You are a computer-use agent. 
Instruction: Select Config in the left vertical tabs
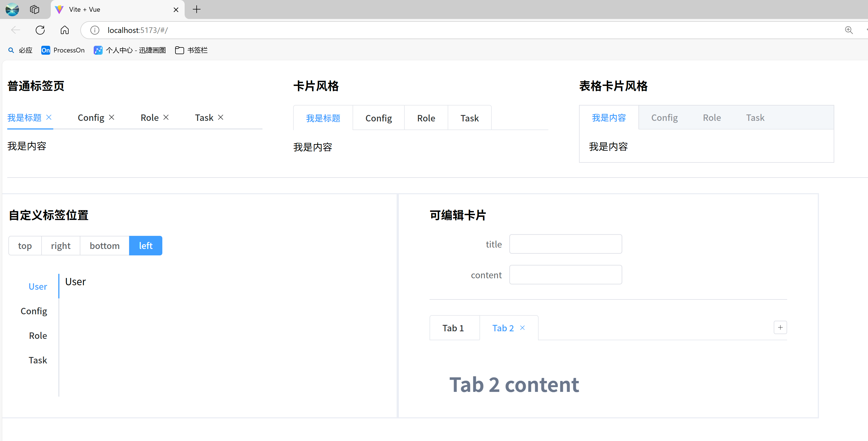[x=34, y=311]
